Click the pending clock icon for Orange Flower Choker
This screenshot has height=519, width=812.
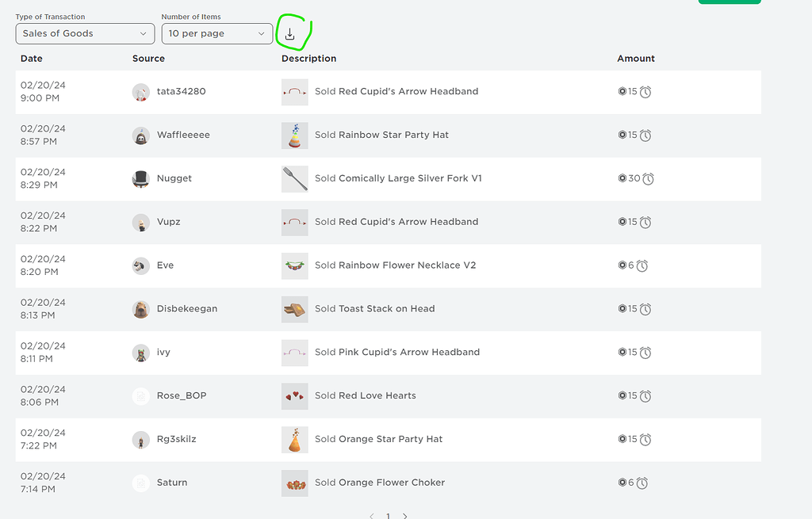pos(642,483)
